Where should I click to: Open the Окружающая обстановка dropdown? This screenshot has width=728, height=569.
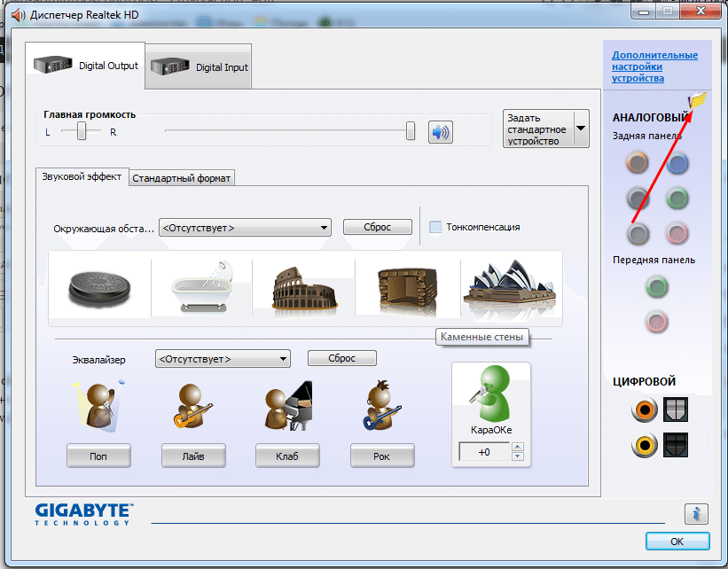[245, 228]
